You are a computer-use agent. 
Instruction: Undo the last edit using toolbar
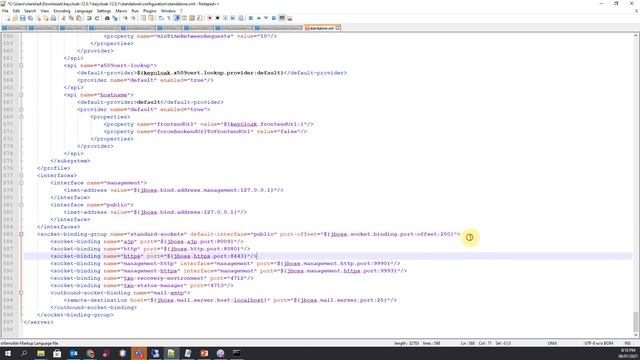89,18
